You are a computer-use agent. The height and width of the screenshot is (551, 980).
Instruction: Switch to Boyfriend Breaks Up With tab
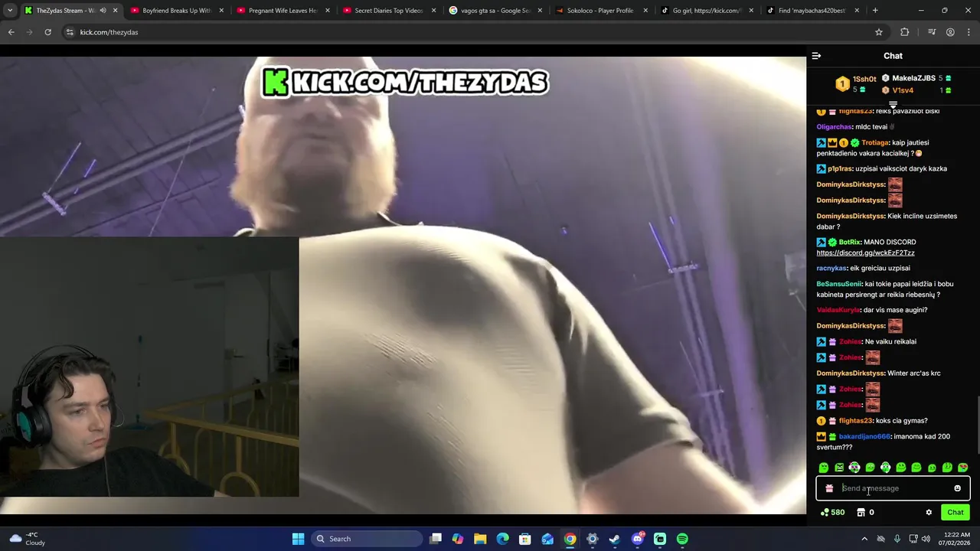[x=176, y=11]
